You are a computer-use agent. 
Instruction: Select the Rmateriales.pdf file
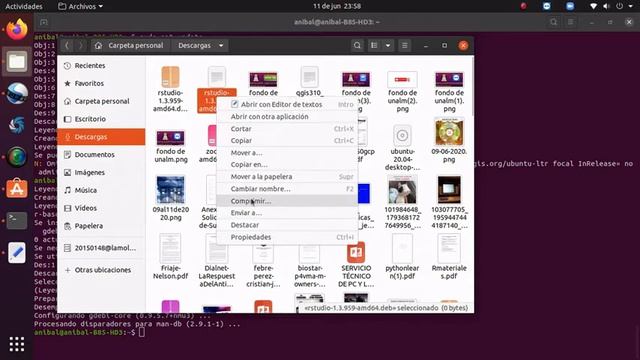[x=449, y=257]
